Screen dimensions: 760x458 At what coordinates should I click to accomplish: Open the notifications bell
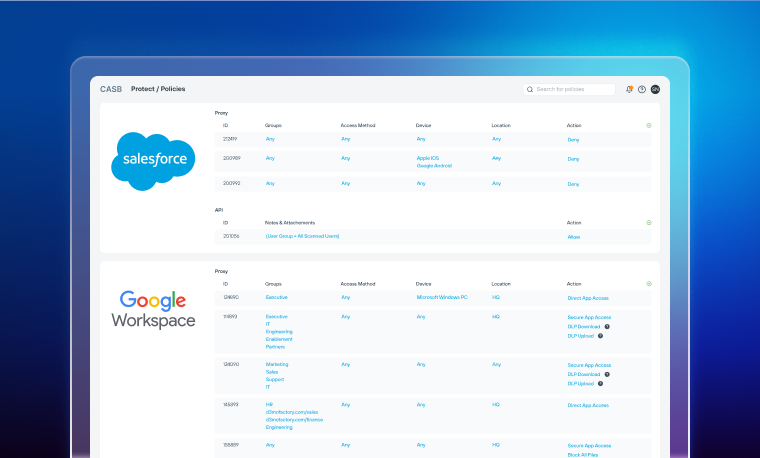tap(629, 89)
